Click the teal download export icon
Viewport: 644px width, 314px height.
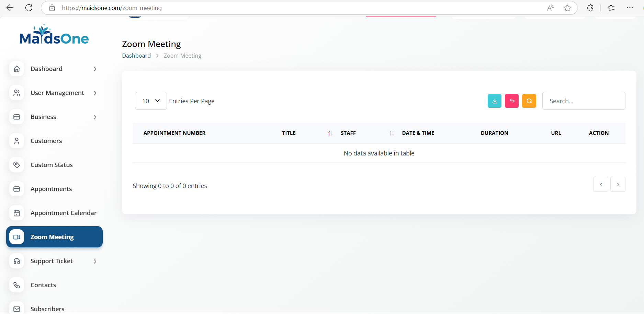pyautogui.click(x=494, y=101)
